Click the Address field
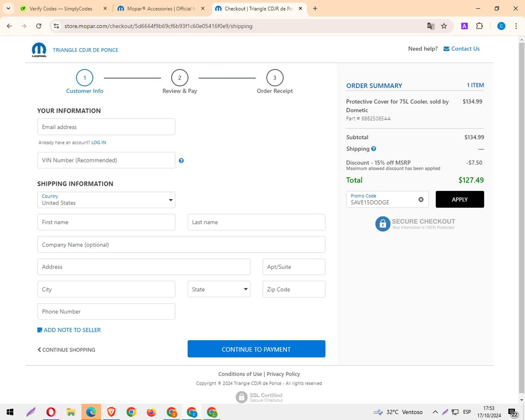 click(144, 267)
